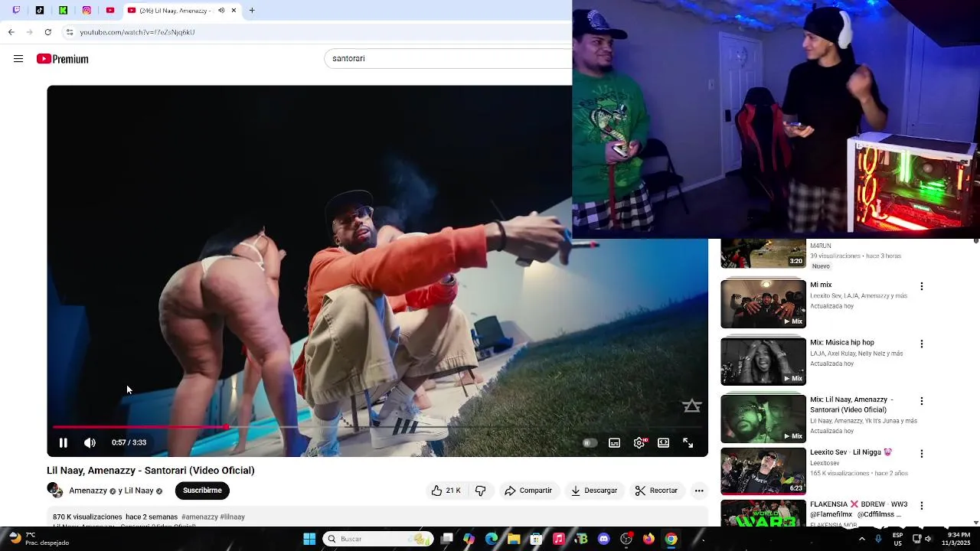The image size is (980, 551).
Task: Open the YouTube hamburger guide menu
Action: click(x=18, y=59)
